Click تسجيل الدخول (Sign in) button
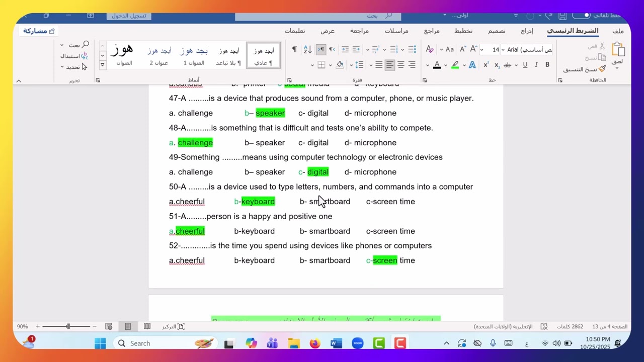This screenshot has width=644, height=362. [x=129, y=16]
